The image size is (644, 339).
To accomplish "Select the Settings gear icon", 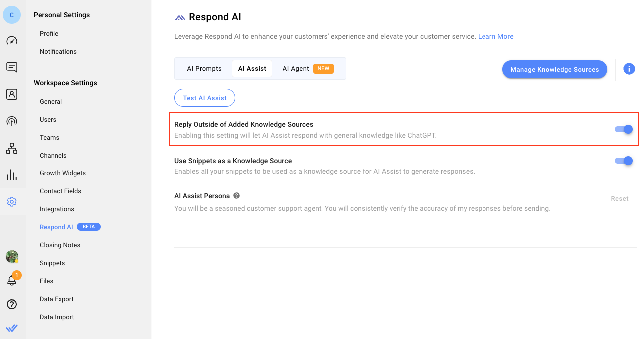I will [12, 202].
